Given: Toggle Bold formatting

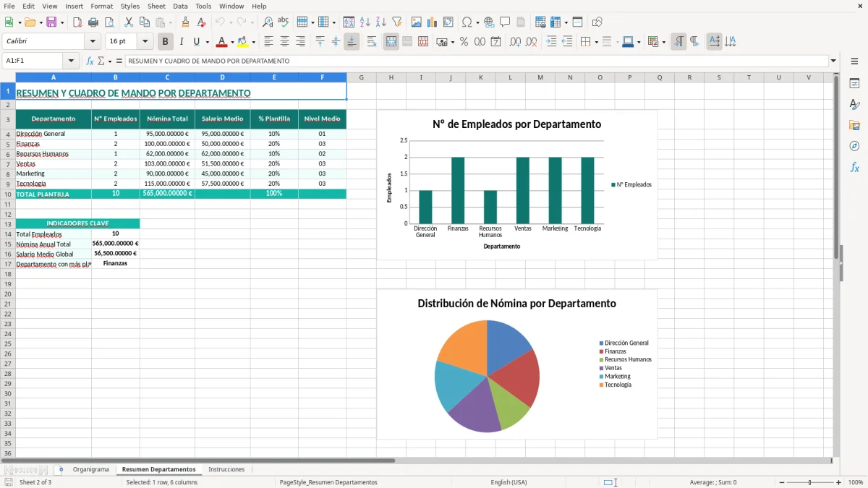Looking at the screenshot, I should click(166, 42).
